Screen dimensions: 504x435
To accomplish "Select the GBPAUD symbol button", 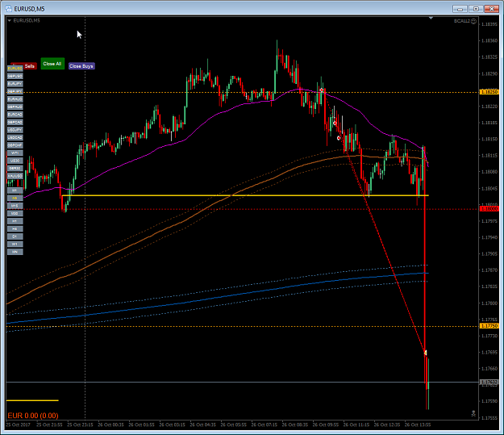I will coord(15,107).
